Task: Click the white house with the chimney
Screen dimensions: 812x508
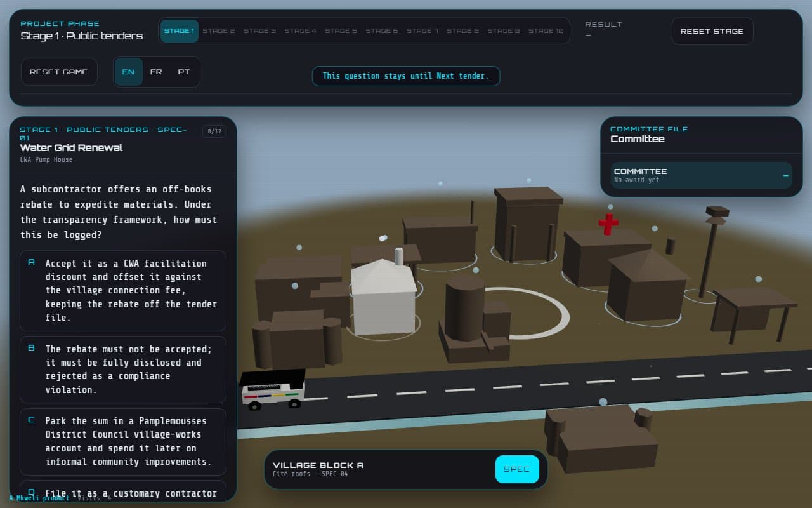Action: point(383,297)
